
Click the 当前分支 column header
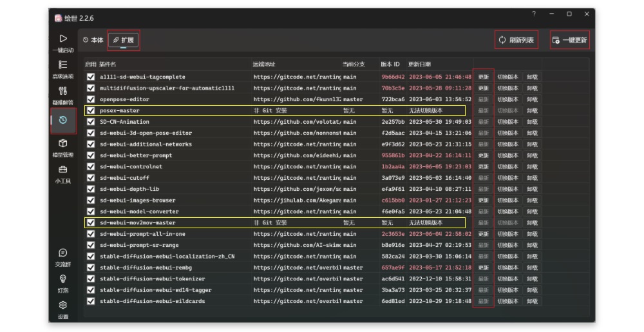[354, 64]
